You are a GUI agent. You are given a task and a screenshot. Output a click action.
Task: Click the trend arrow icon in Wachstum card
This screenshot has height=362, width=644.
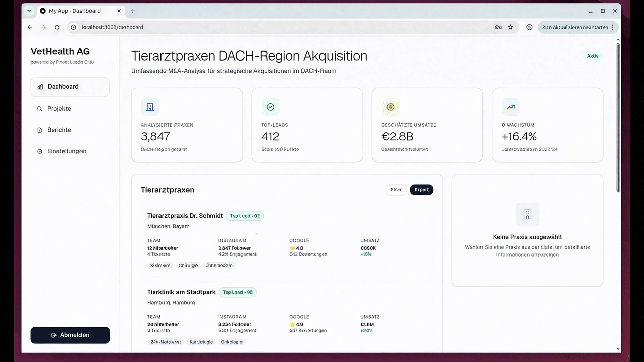coord(511,107)
